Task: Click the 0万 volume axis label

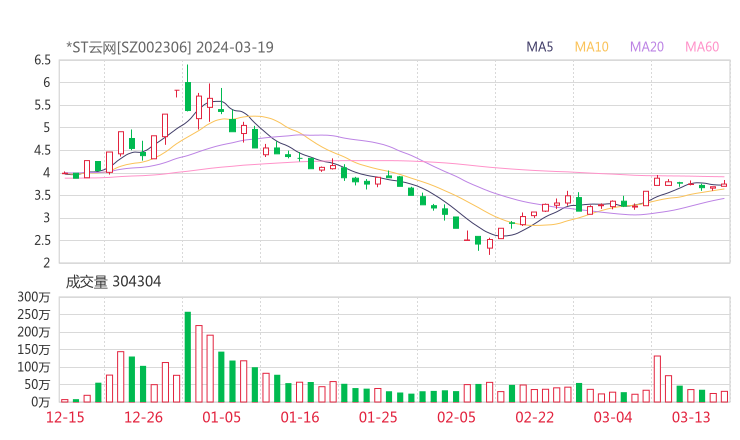Action: (x=41, y=402)
